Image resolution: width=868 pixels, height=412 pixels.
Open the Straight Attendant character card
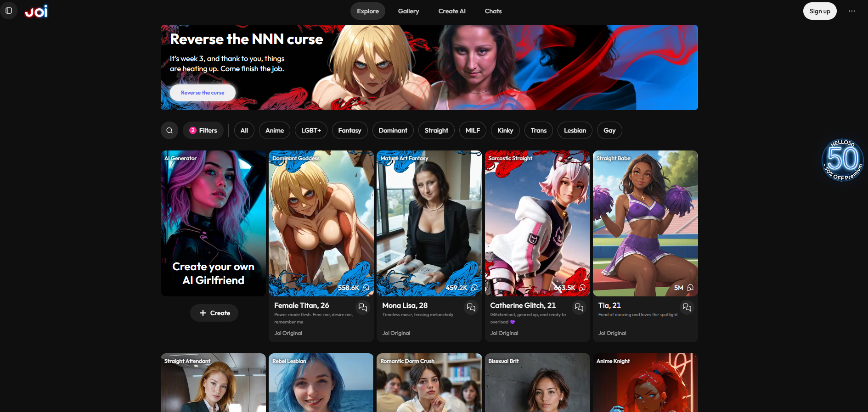point(213,383)
